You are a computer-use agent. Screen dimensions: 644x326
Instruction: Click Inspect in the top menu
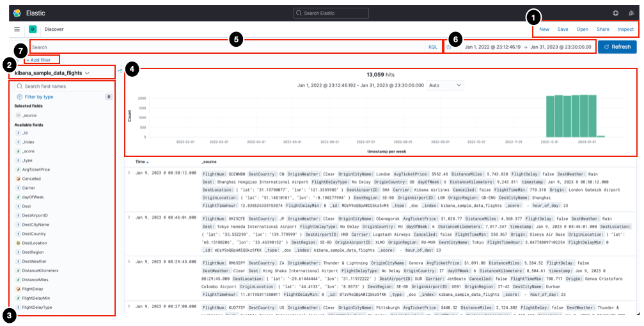[625, 29]
